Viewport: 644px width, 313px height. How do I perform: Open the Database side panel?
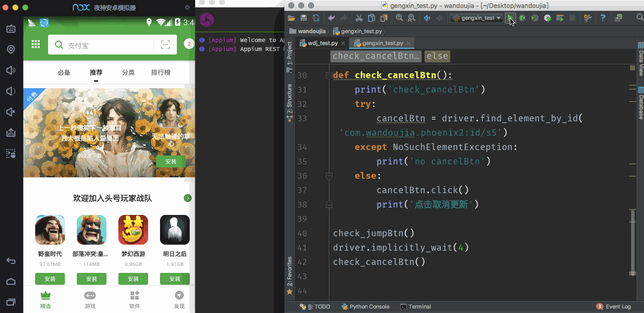point(641,103)
